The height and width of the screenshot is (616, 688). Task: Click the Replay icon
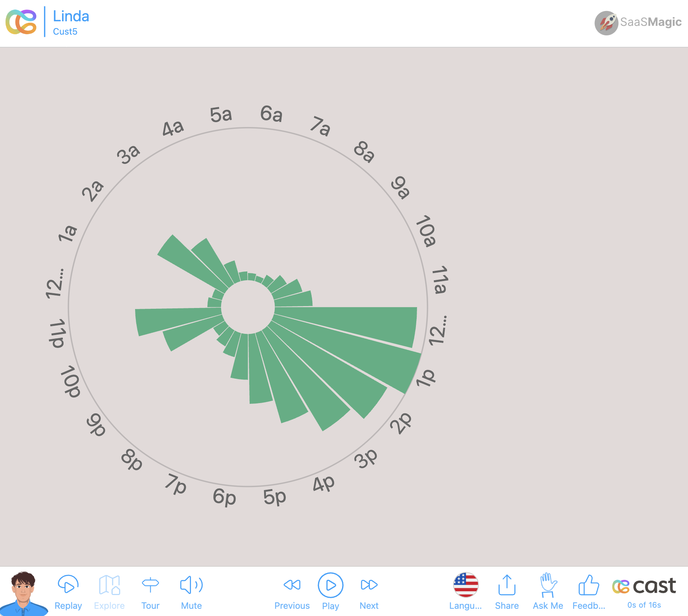[x=68, y=585]
